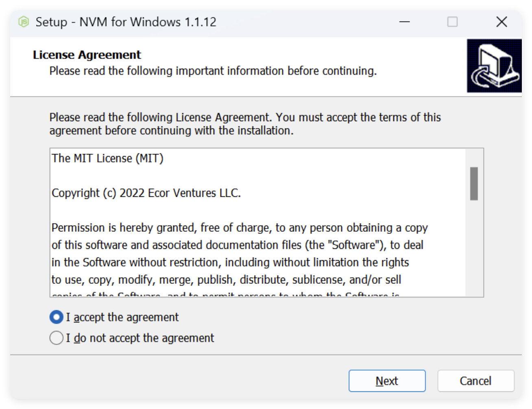The width and height of the screenshot is (532, 409).
Task: Cancel the NVM setup
Action: tap(476, 381)
